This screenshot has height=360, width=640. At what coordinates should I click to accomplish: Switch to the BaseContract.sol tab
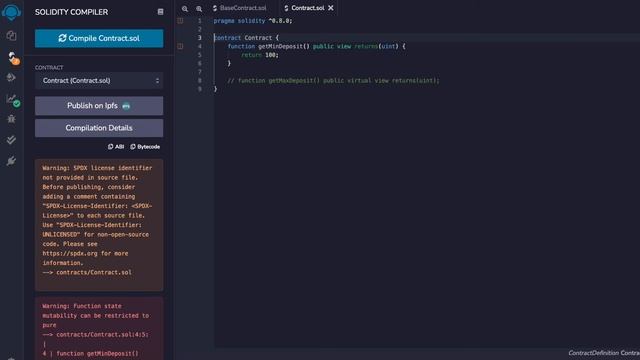240,8
